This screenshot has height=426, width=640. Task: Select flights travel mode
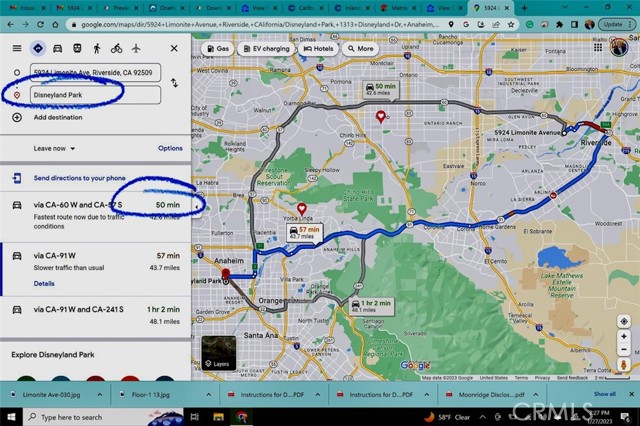point(136,48)
